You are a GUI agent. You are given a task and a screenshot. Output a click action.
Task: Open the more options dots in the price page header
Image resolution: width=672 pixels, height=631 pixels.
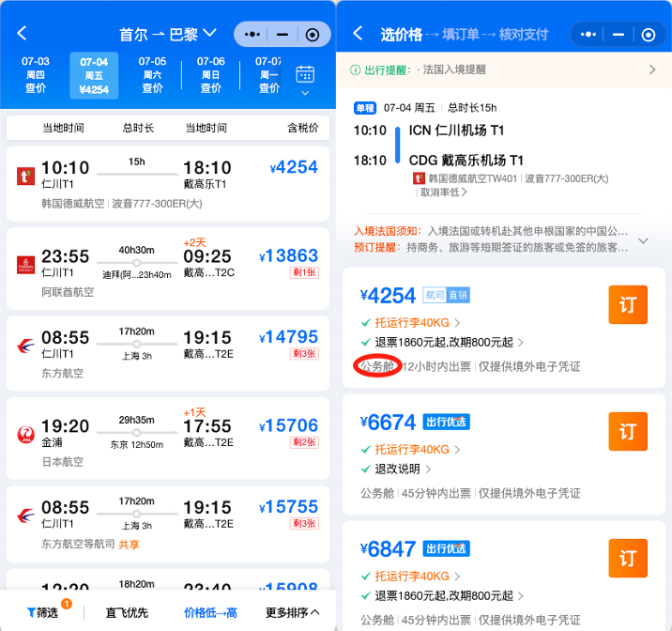(588, 35)
